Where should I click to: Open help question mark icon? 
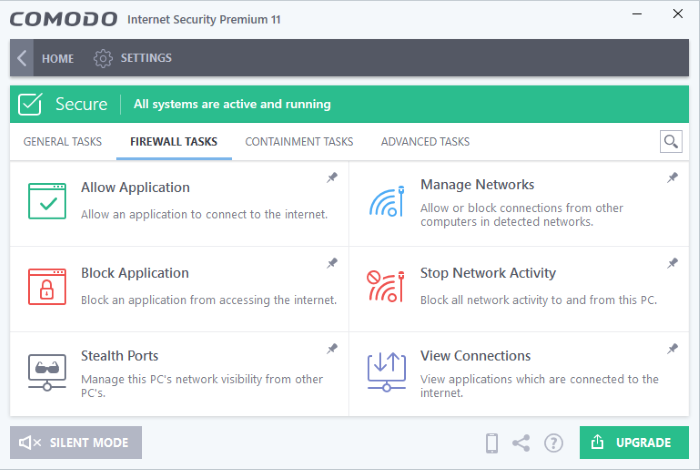[x=553, y=443]
